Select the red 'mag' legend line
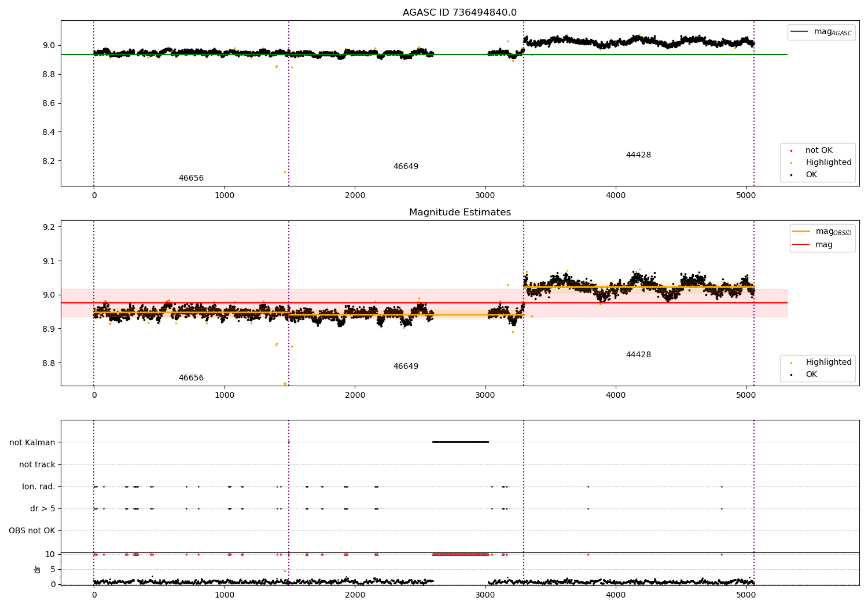Viewport: 868px width, 608px height. tap(801, 244)
